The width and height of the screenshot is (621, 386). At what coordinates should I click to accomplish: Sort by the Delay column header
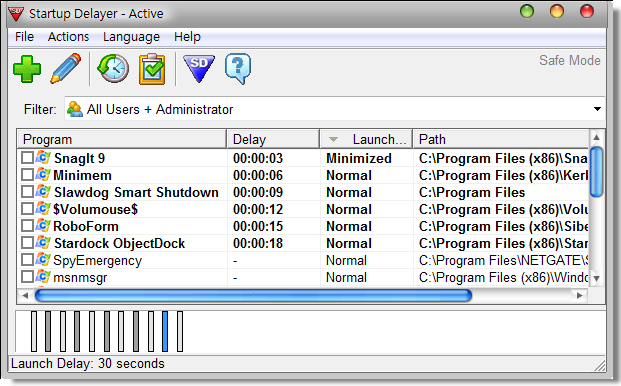click(x=273, y=139)
